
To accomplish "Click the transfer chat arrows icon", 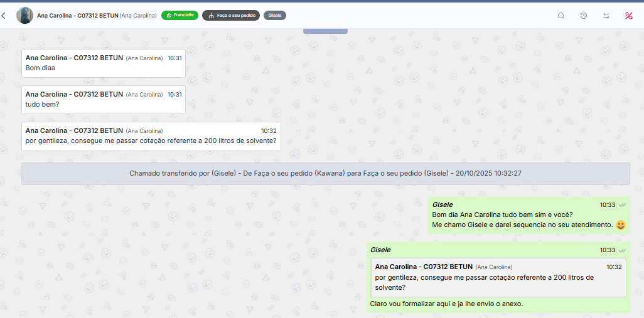I will coord(606,16).
